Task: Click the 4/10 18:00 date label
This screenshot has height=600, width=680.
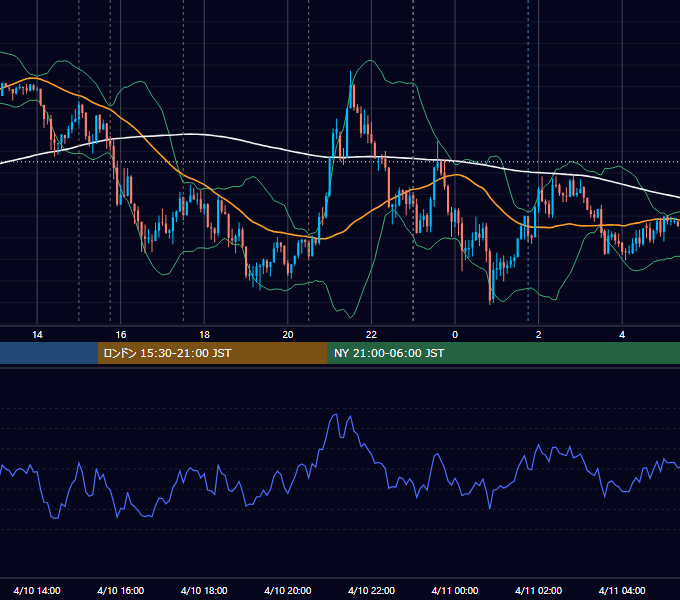Action: [204, 590]
